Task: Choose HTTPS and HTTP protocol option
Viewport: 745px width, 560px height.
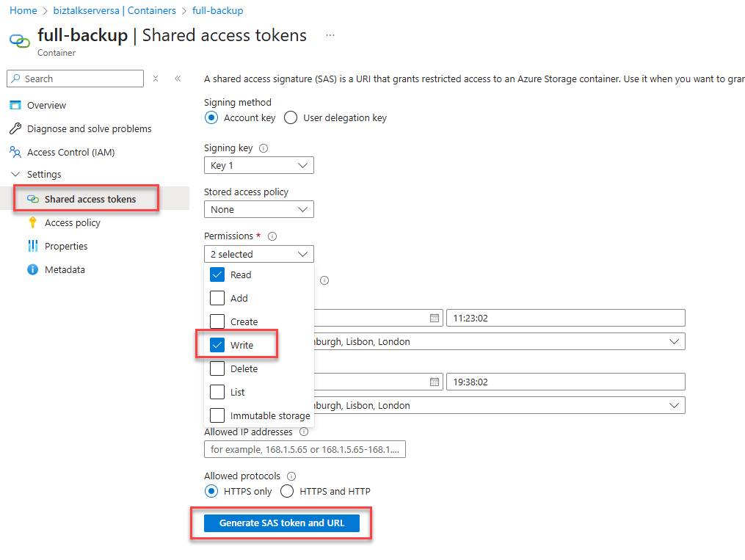Action: point(287,492)
